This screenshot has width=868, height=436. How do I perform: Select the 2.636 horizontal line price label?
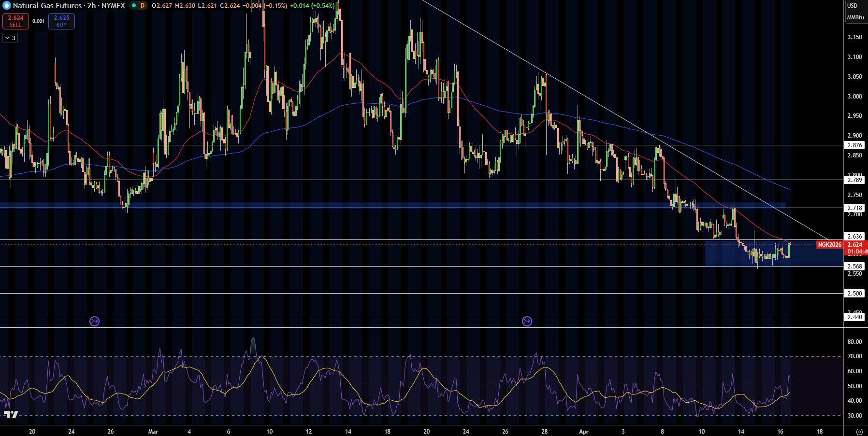tap(854, 237)
